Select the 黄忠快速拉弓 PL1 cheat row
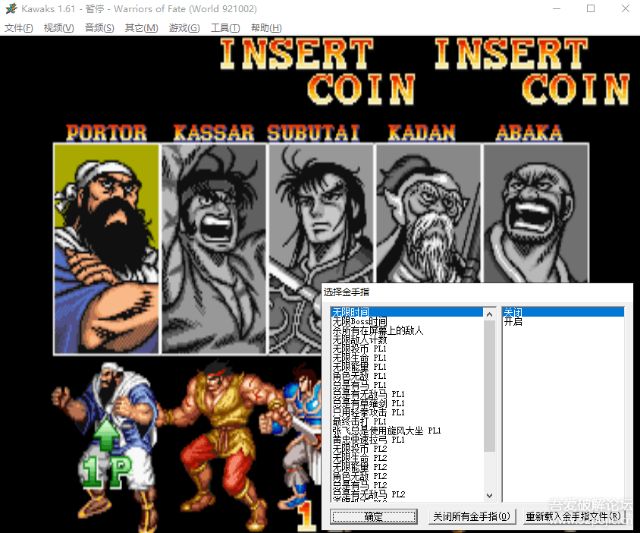The image size is (640, 533). (x=407, y=440)
